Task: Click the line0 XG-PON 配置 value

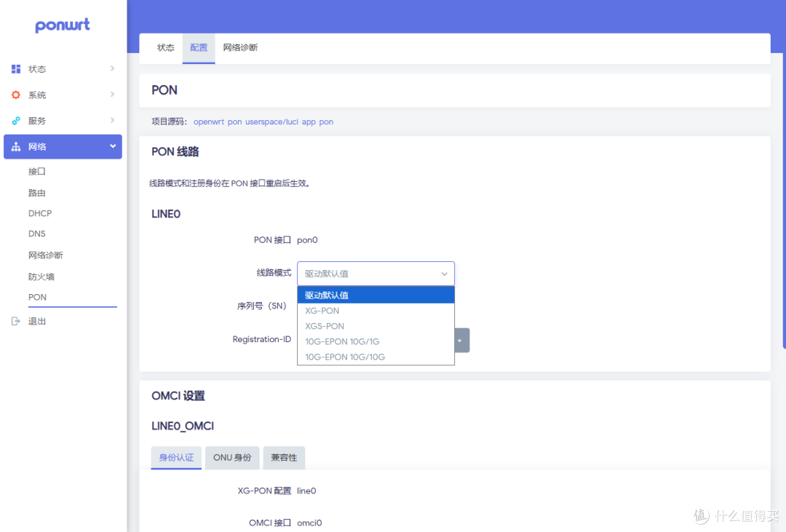Action: [x=306, y=491]
